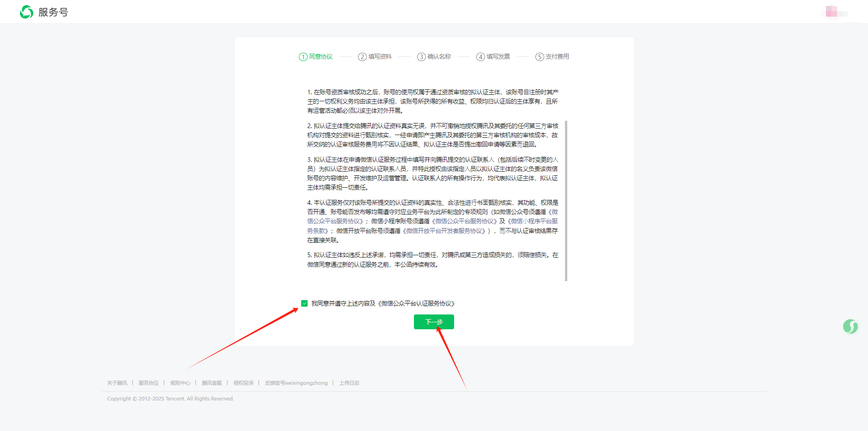Click the circled number 3 step icon
This screenshot has width=868, height=431.
(x=421, y=57)
